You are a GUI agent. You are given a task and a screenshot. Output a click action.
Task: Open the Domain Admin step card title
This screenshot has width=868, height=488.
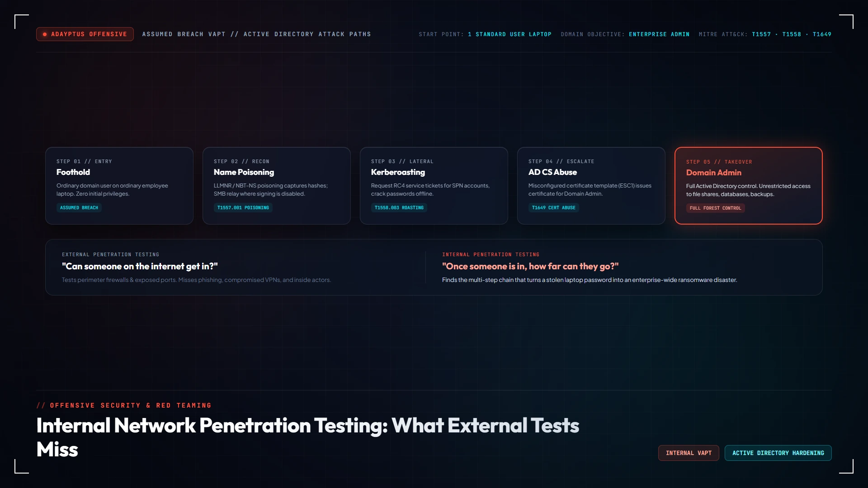(714, 173)
